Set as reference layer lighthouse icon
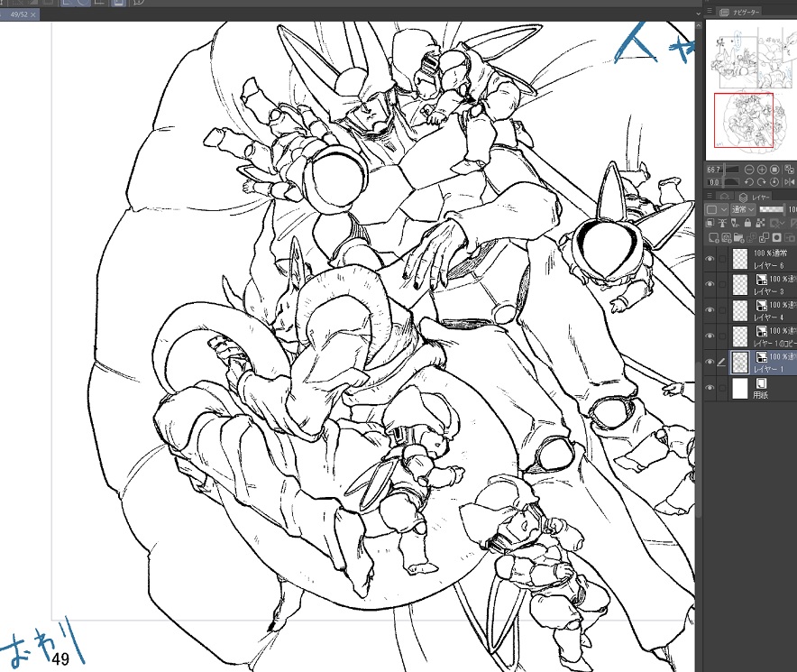This screenshot has width=797, height=672. (723, 223)
